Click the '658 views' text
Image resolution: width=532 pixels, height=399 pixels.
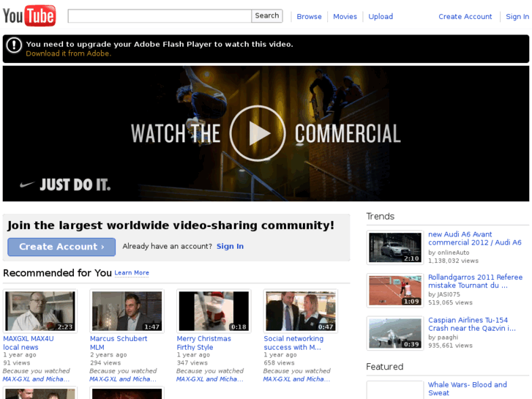click(x=279, y=363)
